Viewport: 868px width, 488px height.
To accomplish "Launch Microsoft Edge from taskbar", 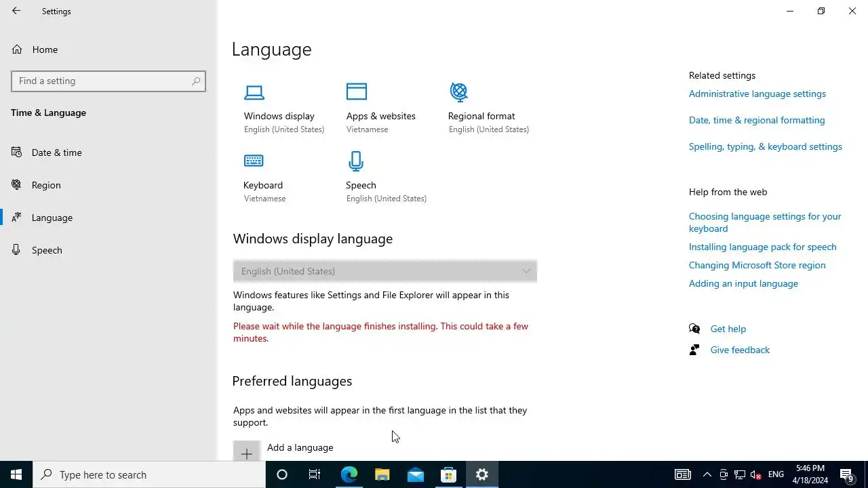I will point(349,474).
